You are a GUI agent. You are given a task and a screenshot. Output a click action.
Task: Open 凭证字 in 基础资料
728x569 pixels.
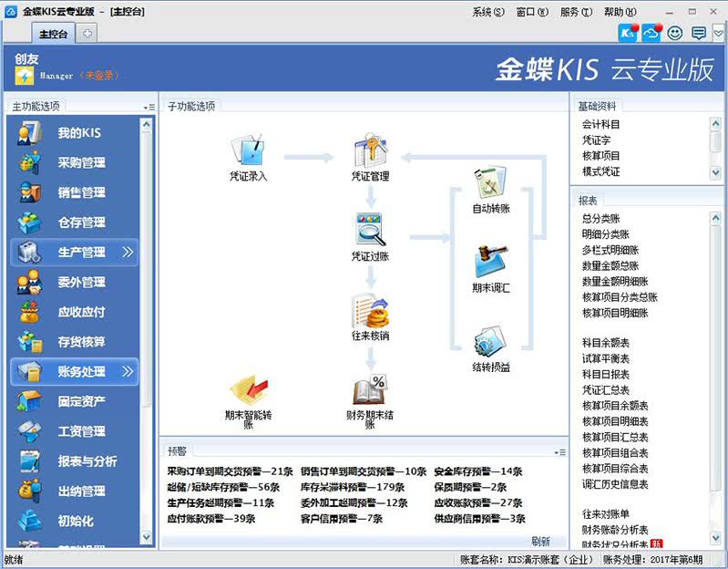click(x=596, y=140)
